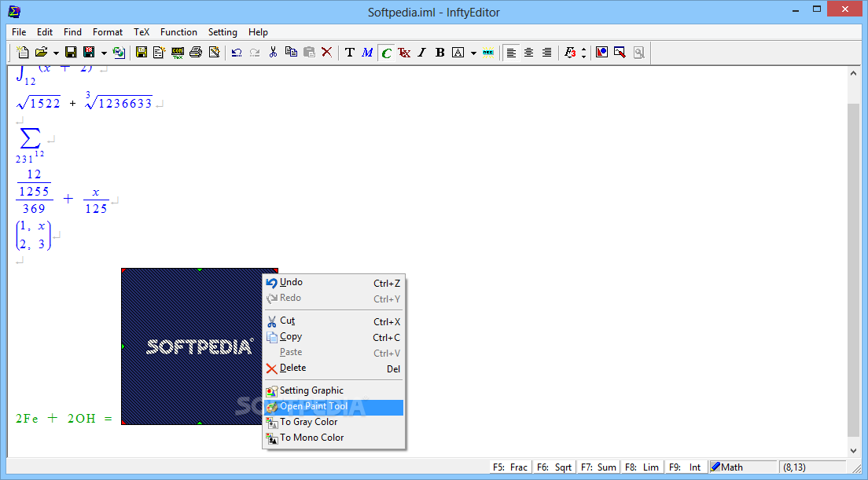The image size is (868, 480).
Task: Select Setting Graphic in context menu
Action: click(x=334, y=391)
